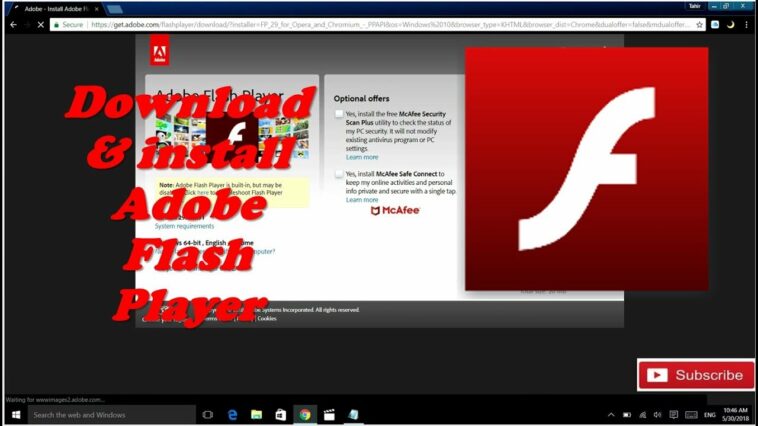Click the Search the web and Windows box

pos(112,415)
